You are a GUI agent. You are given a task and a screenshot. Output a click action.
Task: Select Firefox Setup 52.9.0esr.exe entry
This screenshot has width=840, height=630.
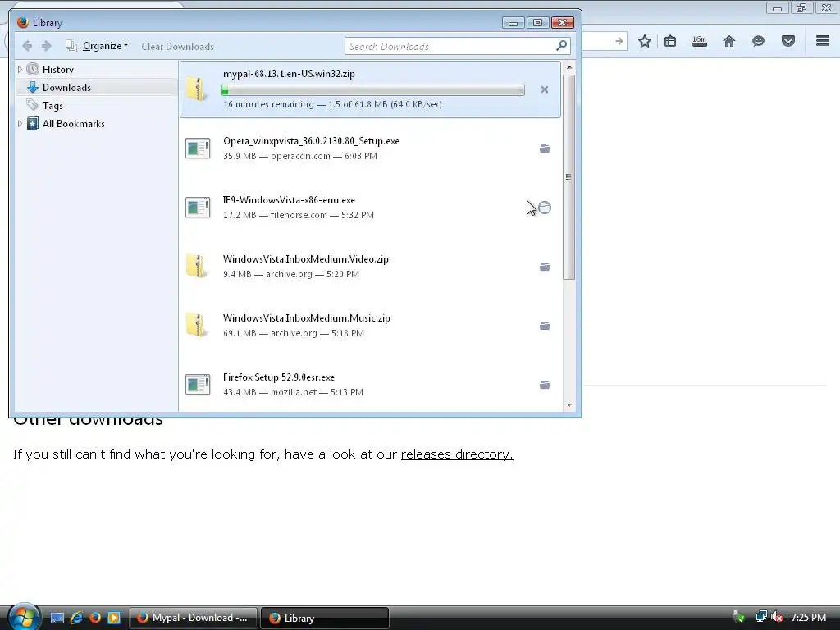370,384
